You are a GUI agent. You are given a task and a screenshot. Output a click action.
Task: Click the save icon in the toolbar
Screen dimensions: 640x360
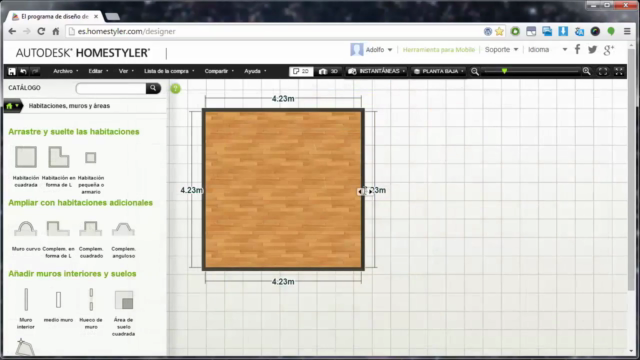12,71
